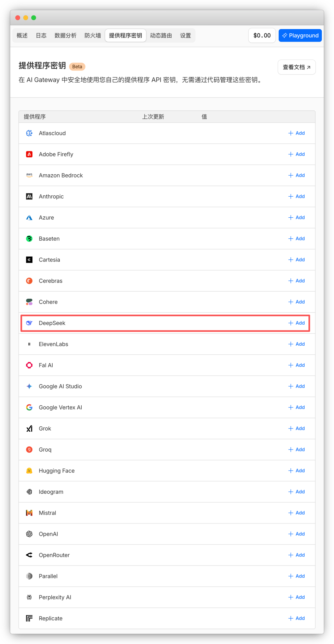Click the DeepSeek whale logo
The width and height of the screenshot is (334, 644).
29,323
